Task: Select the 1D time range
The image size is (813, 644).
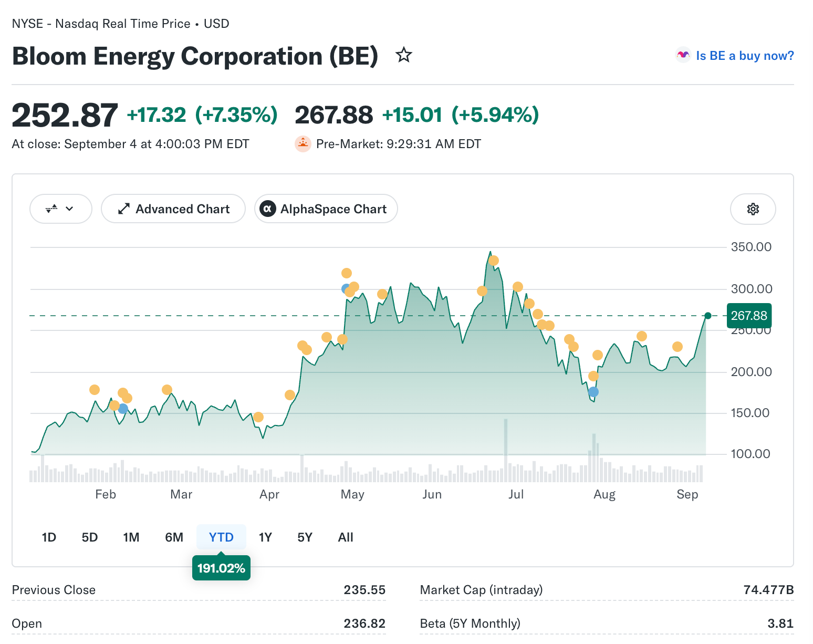Action: coord(49,537)
